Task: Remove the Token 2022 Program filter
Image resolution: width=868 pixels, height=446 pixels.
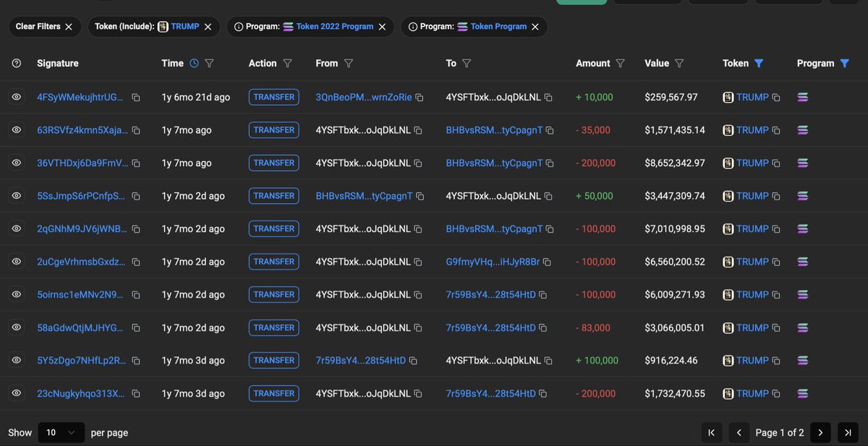Action: 382,27
